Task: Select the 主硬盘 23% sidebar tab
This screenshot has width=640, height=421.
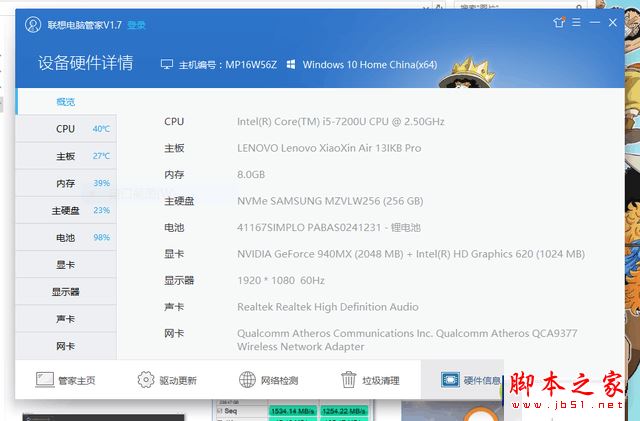Action: pyautogui.click(x=66, y=210)
